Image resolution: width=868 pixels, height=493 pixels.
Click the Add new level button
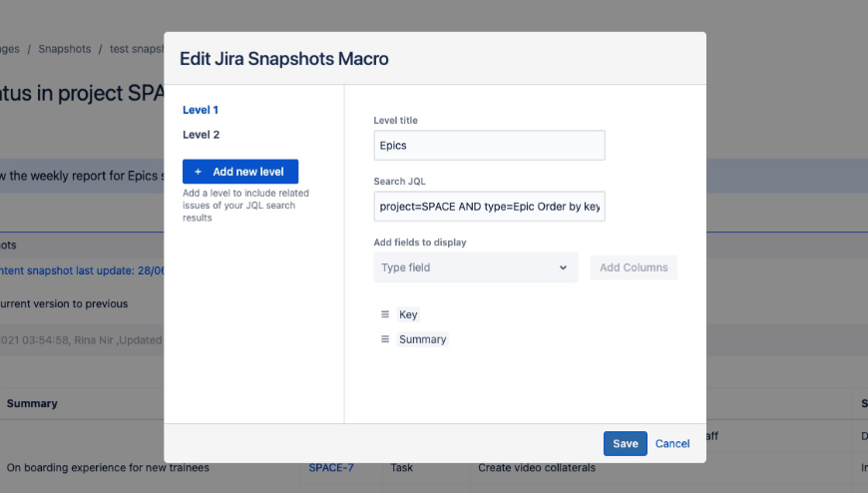tap(240, 172)
